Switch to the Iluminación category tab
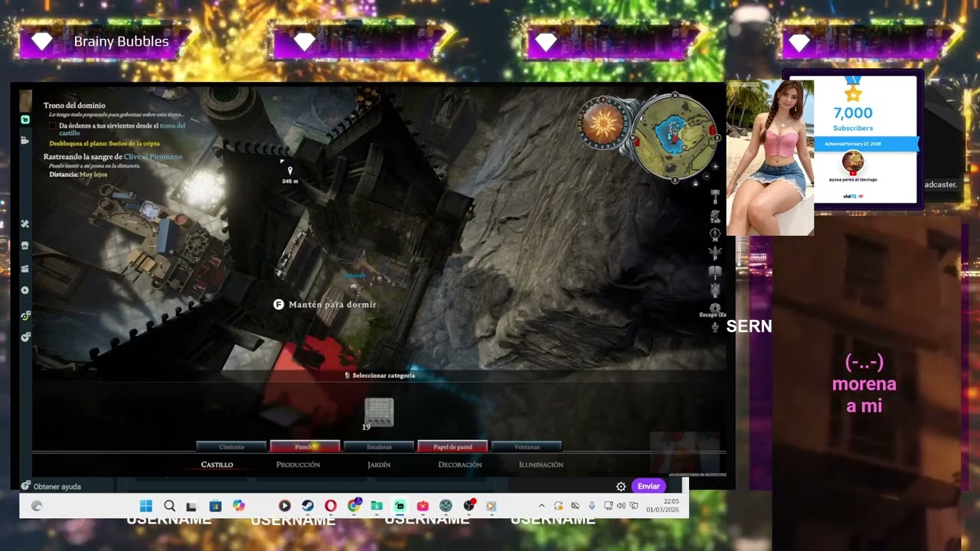Screen dimensions: 980x551 coord(541,465)
